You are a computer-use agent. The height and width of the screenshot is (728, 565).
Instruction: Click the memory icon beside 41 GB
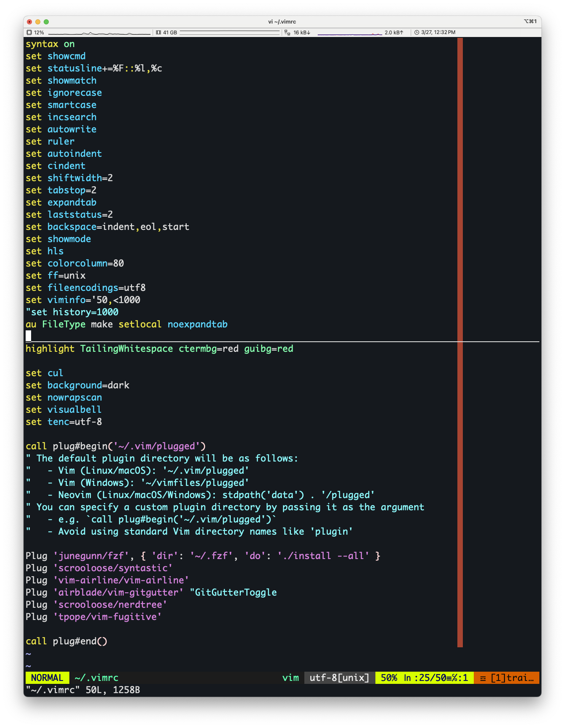[158, 32]
